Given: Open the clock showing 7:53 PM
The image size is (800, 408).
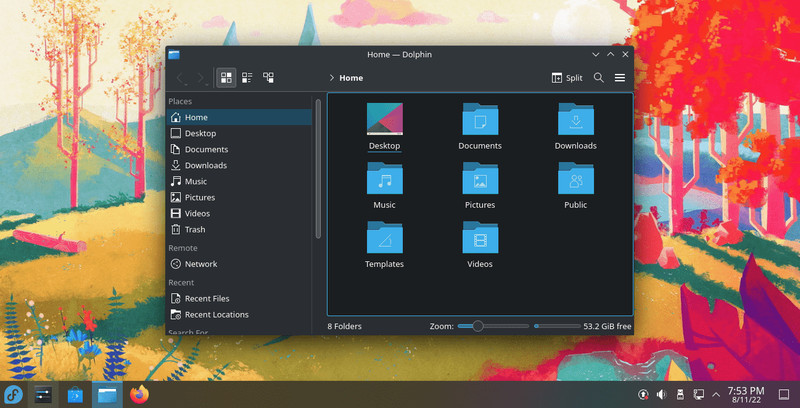Looking at the screenshot, I should (x=746, y=395).
